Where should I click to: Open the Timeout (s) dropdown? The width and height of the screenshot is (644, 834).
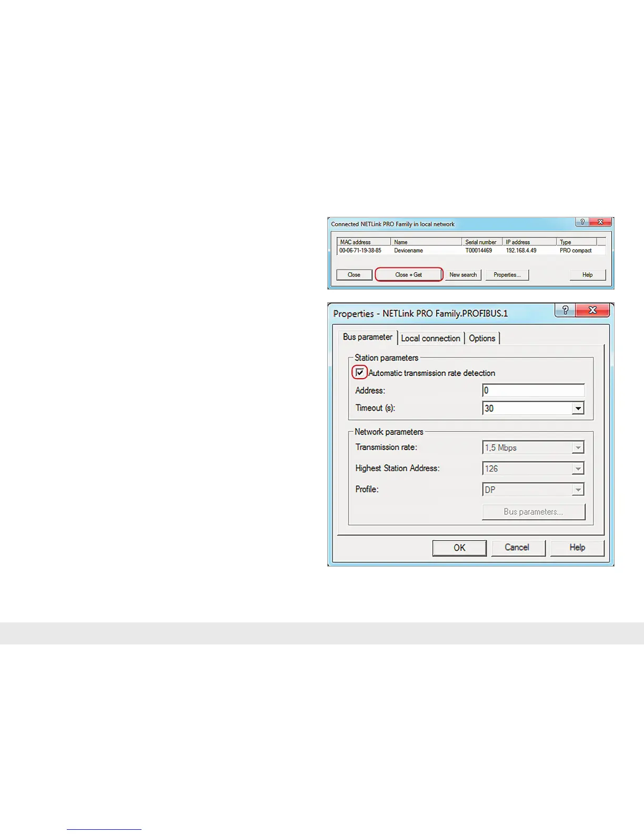578,408
